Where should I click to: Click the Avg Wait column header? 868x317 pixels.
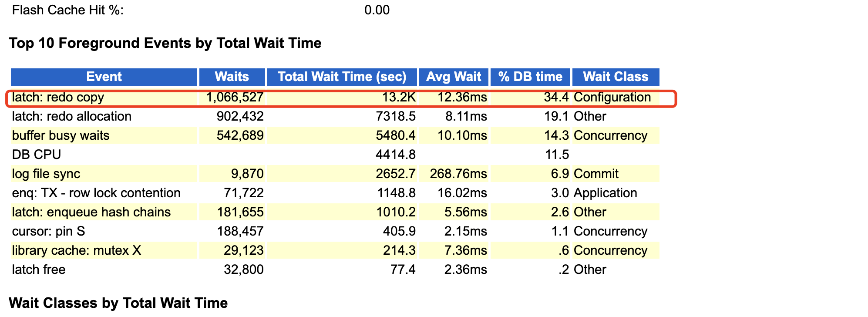click(454, 77)
